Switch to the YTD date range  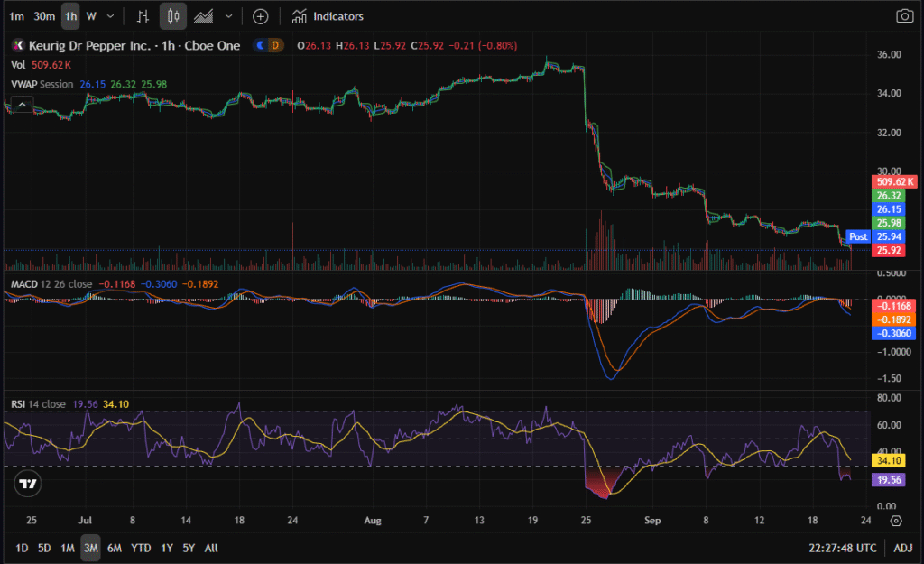(x=141, y=548)
